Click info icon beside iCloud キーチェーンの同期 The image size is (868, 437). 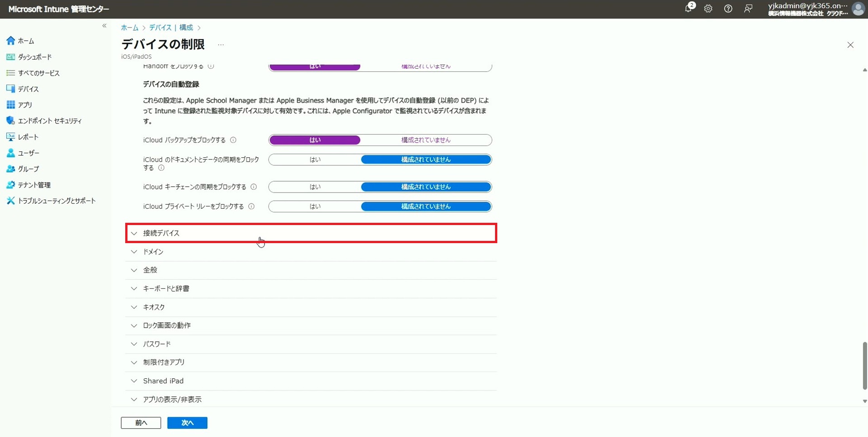(254, 187)
